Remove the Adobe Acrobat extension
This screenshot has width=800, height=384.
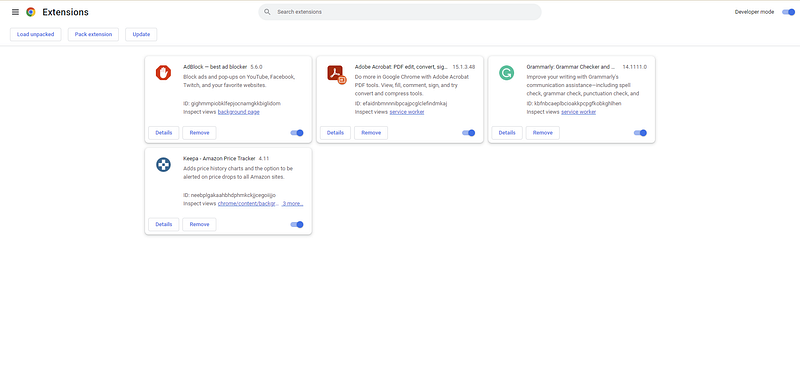click(371, 133)
